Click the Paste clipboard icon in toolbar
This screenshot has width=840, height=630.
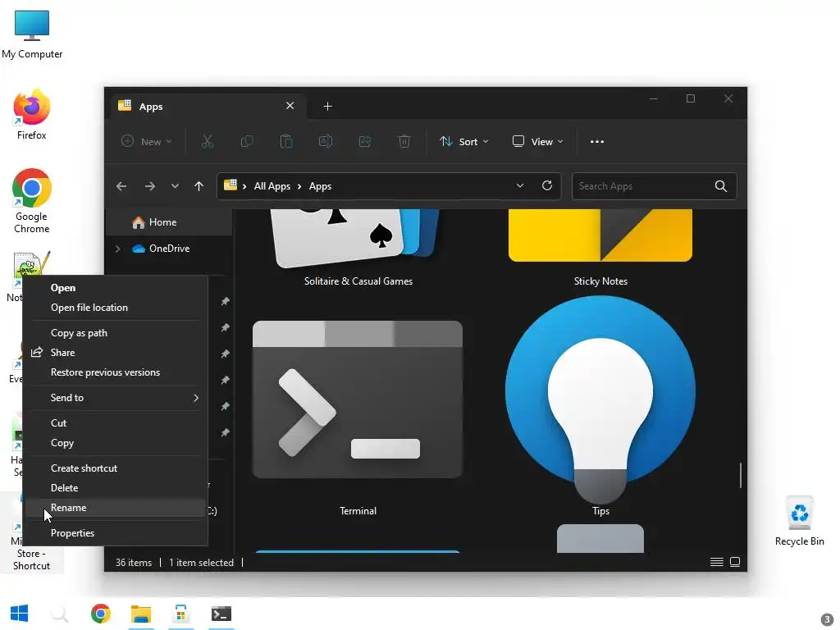pos(286,141)
